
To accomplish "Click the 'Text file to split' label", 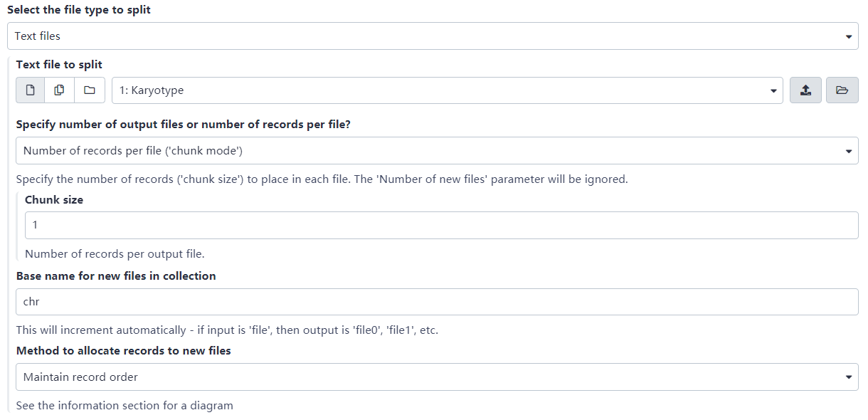I will [59, 65].
